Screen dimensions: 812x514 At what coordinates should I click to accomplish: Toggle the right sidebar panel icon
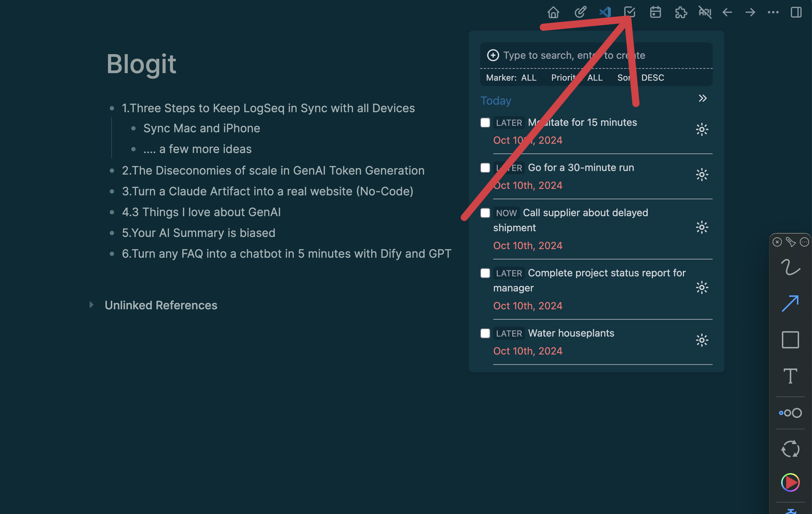pos(796,13)
